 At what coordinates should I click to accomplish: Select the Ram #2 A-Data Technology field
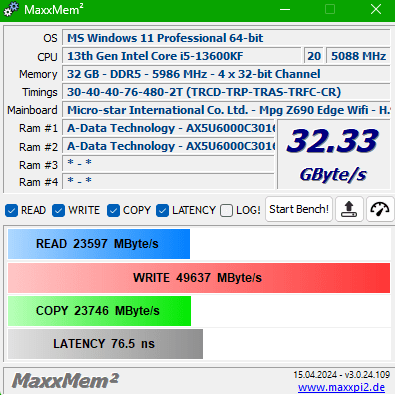click(169, 146)
